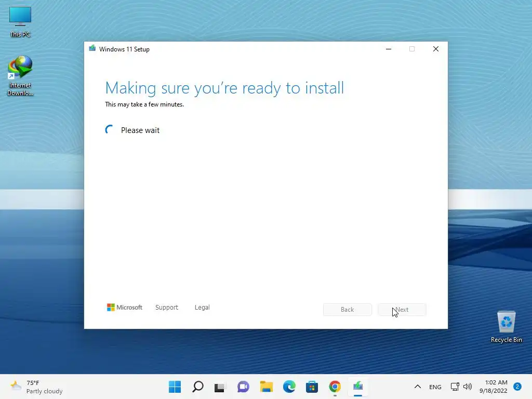
Task: Click the Windows 11 Setup title bar icon
Action: click(x=92, y=48)
